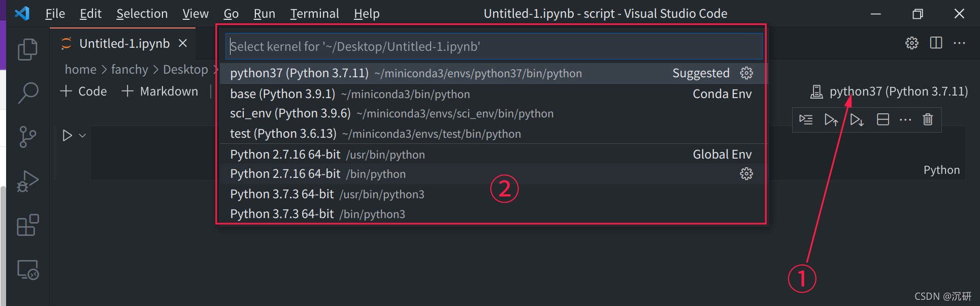980x306 pixels.
Task: Open the gear icon next to python37 kernel
Action: (746, 73)
